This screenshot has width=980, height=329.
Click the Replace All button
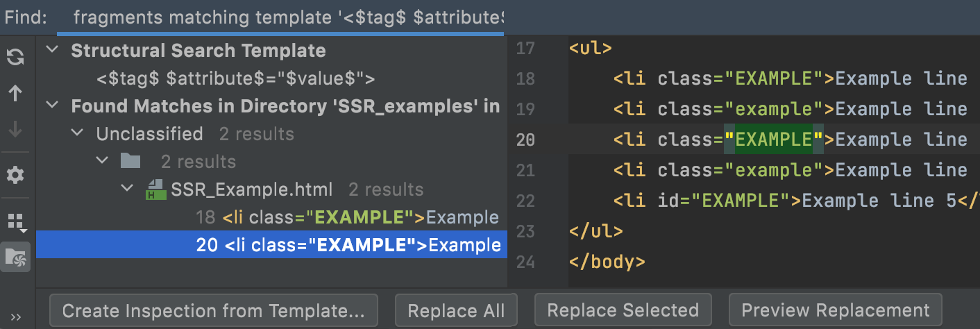point(456,310)
